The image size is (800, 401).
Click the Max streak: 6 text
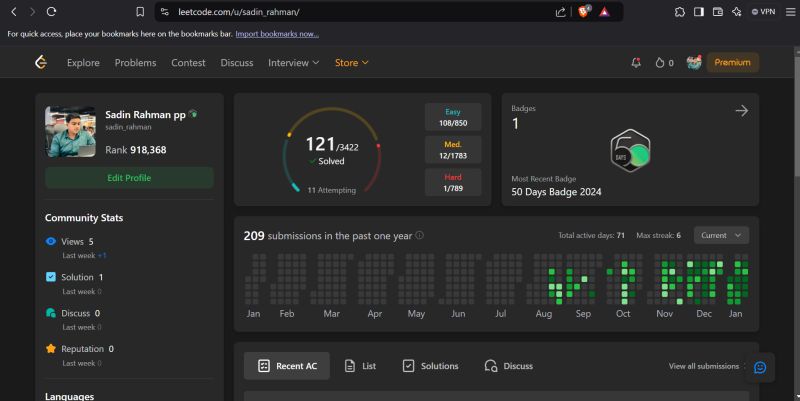[658, 235]
